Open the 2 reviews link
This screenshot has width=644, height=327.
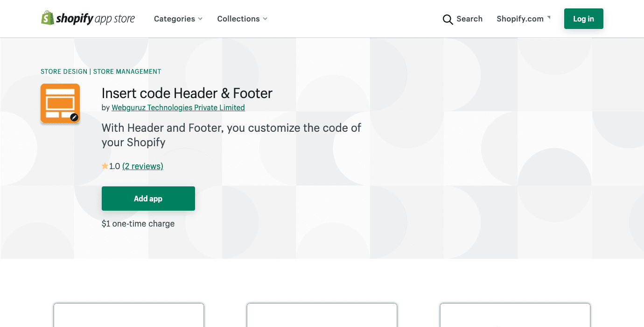[142, 166]
